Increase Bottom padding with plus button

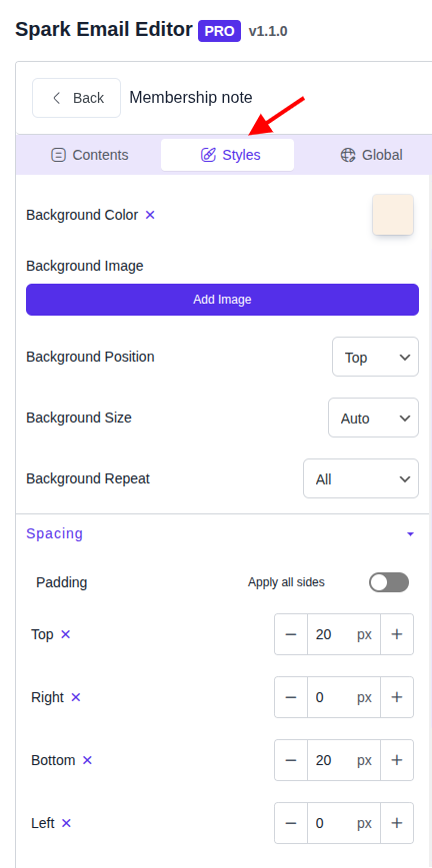(397, 760)
